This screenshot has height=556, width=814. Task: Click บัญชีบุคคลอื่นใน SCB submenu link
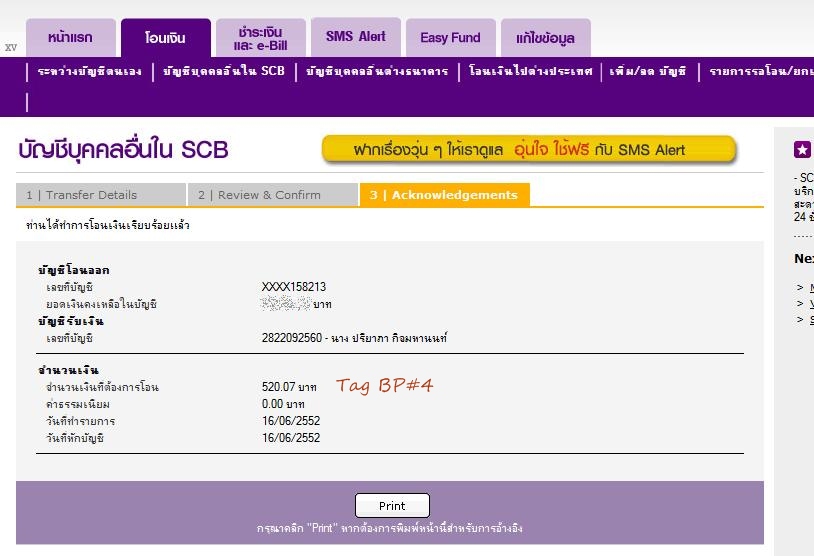[x=224, y=71]
